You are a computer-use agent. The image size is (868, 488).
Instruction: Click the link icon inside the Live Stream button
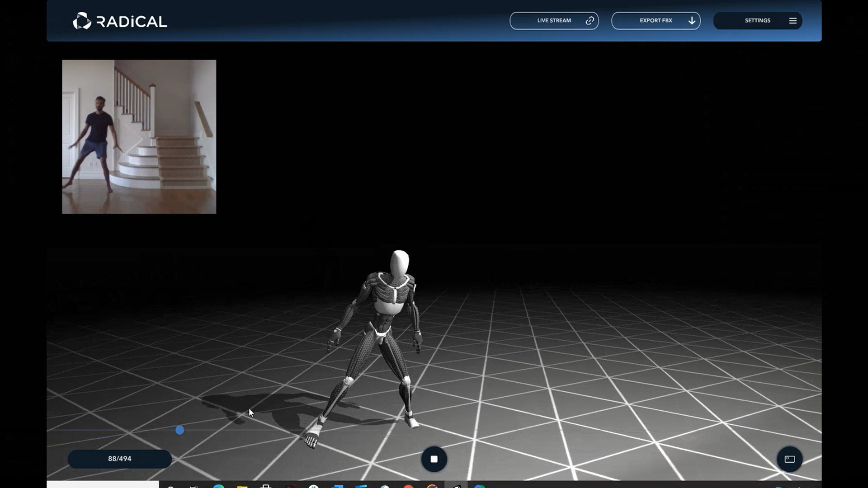tap(590, 20)
